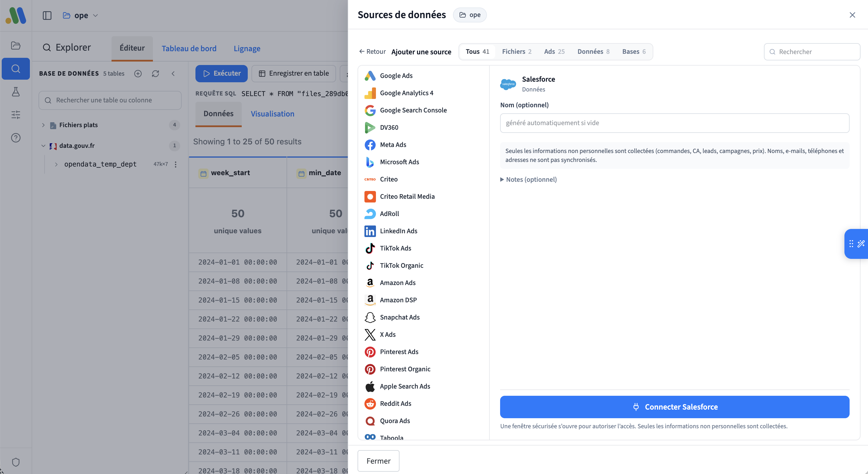Click the shield icon in sidebar
The image size is (868, 474).
pyautogui.click(x=16, y=462)
